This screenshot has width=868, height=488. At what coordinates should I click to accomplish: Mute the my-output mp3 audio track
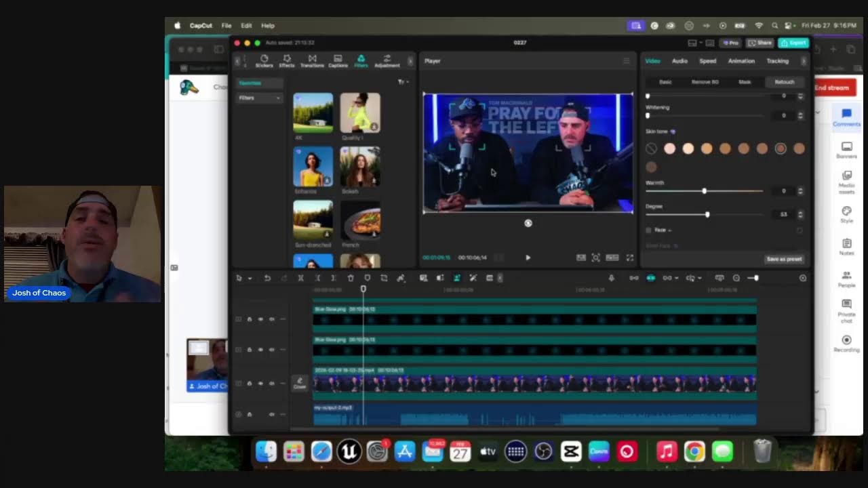[272, 414]
